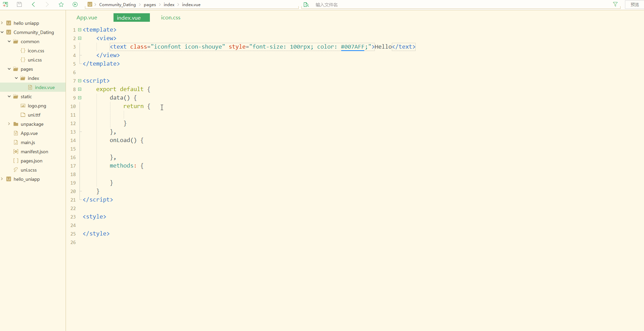Click the save icon in toolbar
Image resolution: width=644 pixels, height=331 pixels.
19,4
